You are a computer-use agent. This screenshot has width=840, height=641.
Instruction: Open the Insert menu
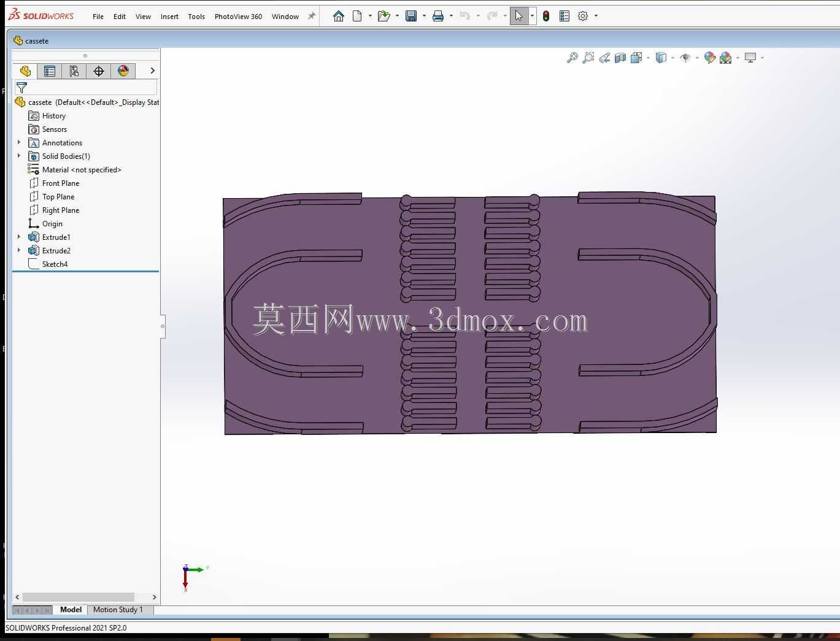tap(169, 17)
